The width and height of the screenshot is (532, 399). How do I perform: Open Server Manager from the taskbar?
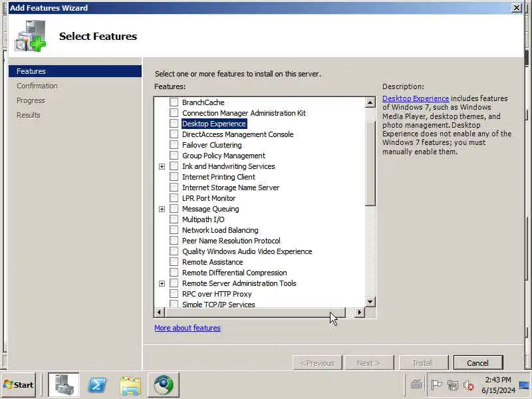click(x=63, y=385)
